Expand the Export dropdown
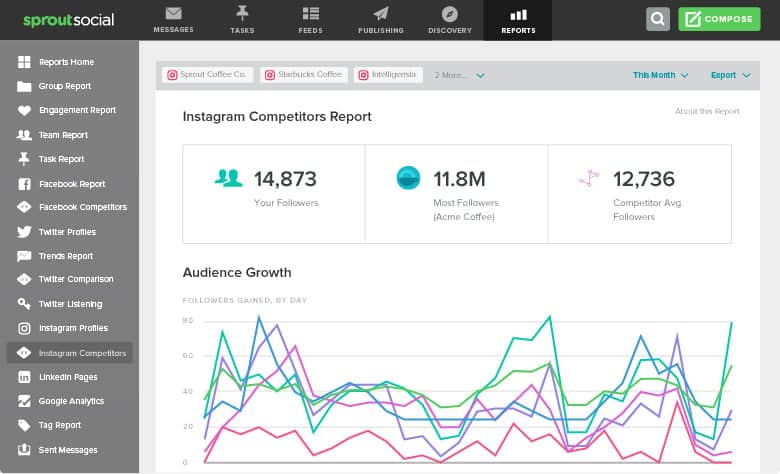The height and width of the screenshot is (474, 780). coord(730,75)
